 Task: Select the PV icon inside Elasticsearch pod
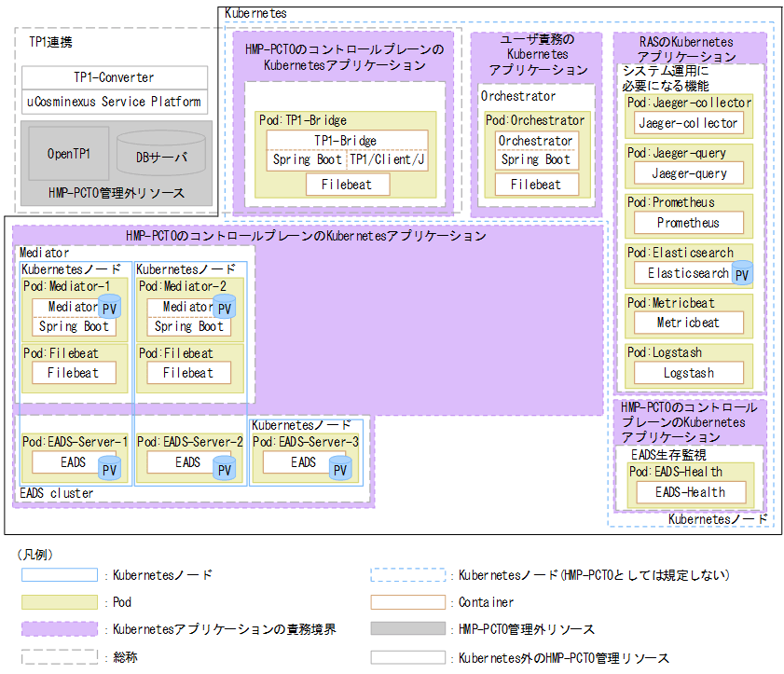(742, 273)
